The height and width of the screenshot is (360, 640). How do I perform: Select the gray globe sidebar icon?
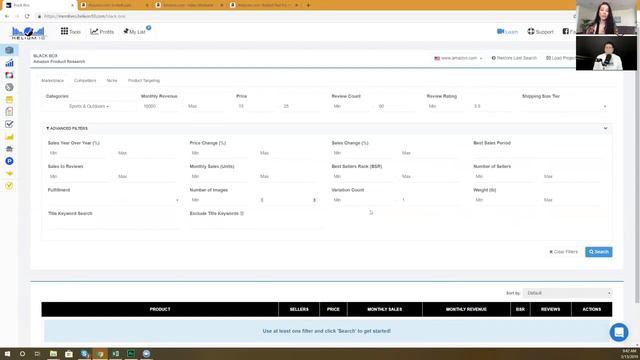pyautogui.click(x=9, y=87)
